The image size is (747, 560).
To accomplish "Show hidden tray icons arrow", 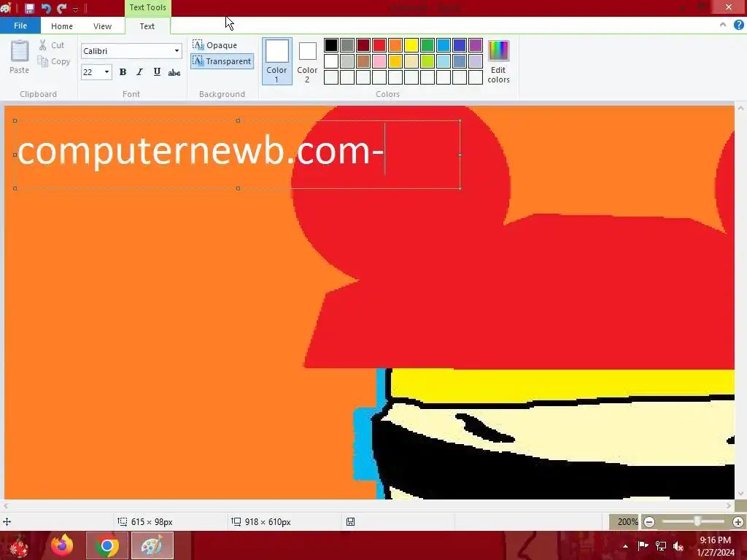I will point(625,546).
